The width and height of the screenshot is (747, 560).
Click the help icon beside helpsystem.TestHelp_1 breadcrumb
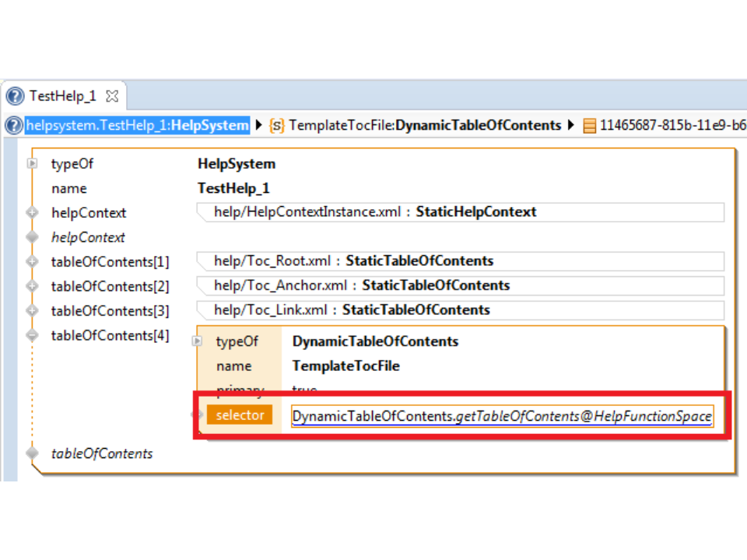click(x=13, y=125)
